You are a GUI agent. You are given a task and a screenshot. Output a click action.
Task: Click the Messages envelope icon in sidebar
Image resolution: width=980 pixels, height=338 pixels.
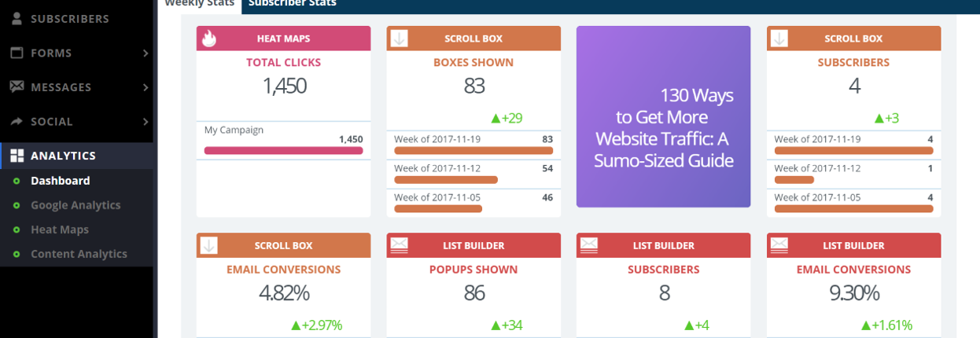tap(17, 87)
